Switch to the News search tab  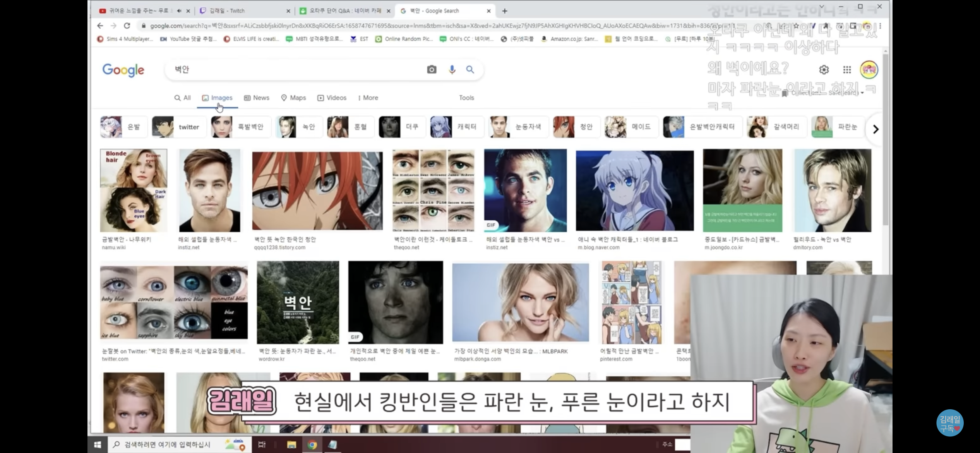[x=257, y=98]
